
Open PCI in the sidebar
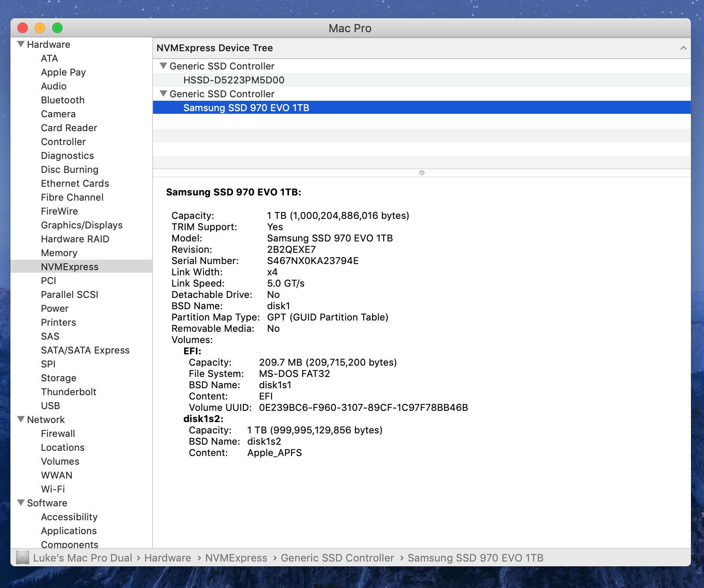click(49, 281)
